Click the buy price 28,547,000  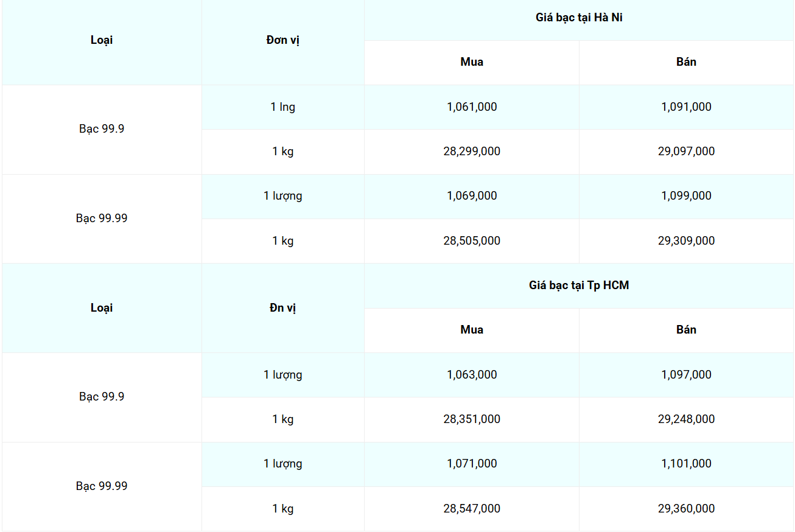[472, 509]
